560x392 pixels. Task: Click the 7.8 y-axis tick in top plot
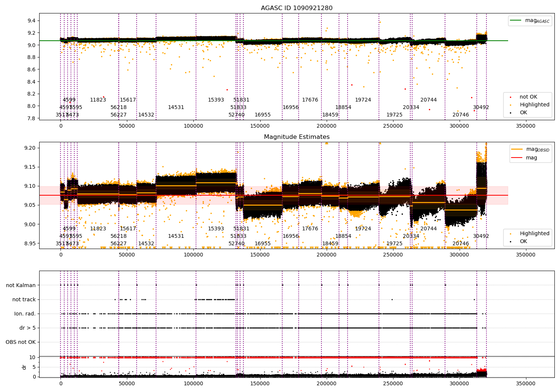click(x=32, y=118)
